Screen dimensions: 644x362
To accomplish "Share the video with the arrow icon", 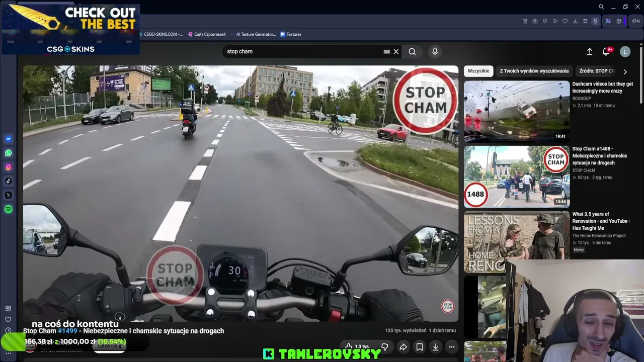I will coord(403,347).
